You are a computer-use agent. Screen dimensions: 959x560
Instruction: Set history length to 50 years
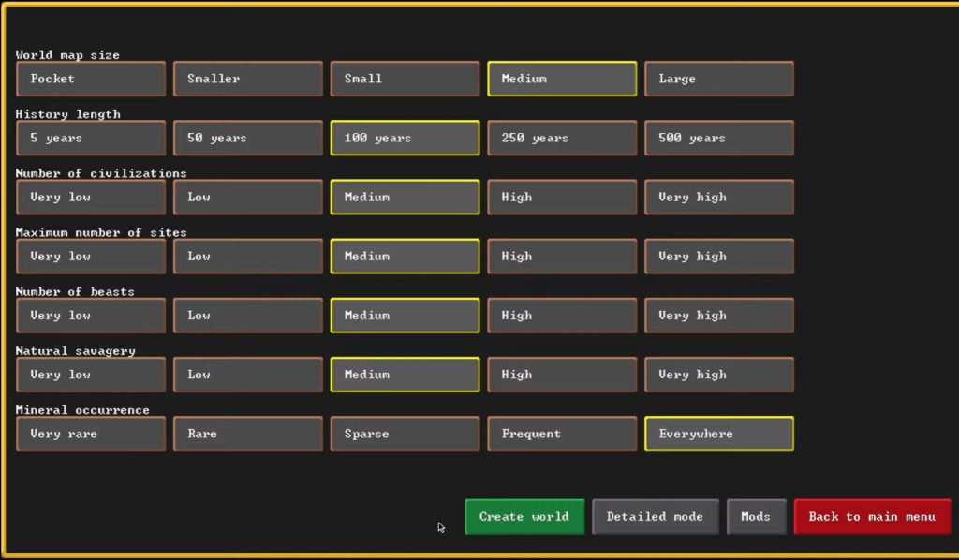point(247,139)
